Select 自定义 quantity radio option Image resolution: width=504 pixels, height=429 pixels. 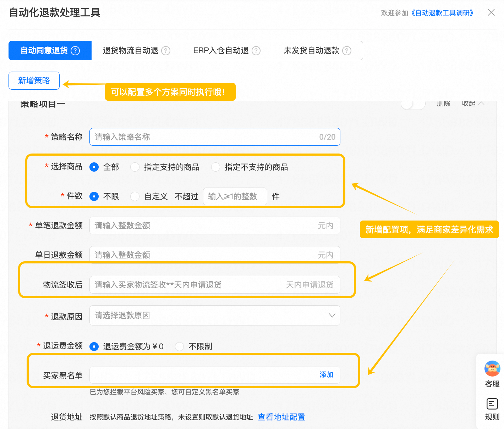tap(135, 196)
